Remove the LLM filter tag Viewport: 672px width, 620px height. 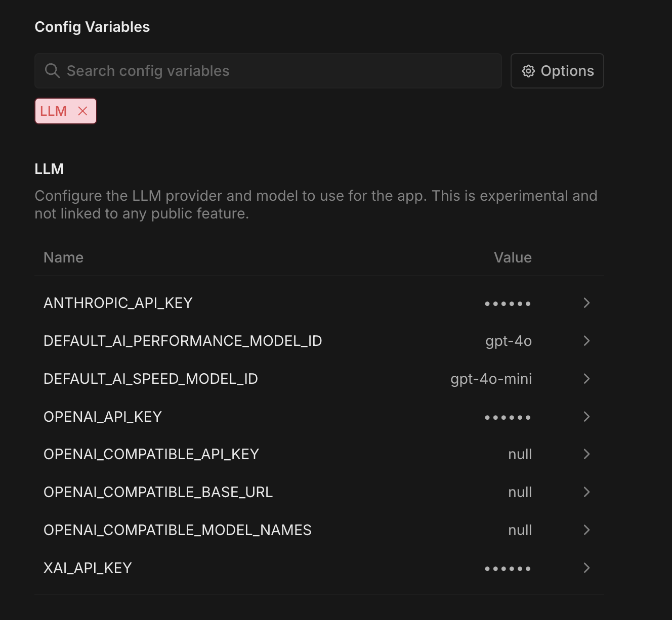83,111
